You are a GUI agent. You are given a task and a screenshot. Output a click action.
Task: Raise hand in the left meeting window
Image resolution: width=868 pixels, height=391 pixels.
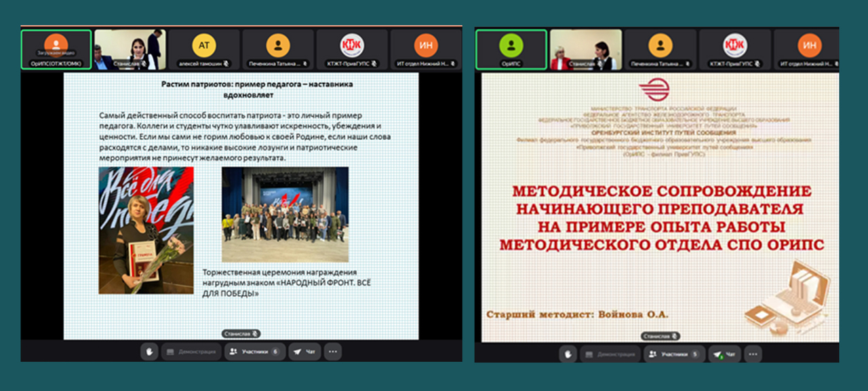click(149, 352)
